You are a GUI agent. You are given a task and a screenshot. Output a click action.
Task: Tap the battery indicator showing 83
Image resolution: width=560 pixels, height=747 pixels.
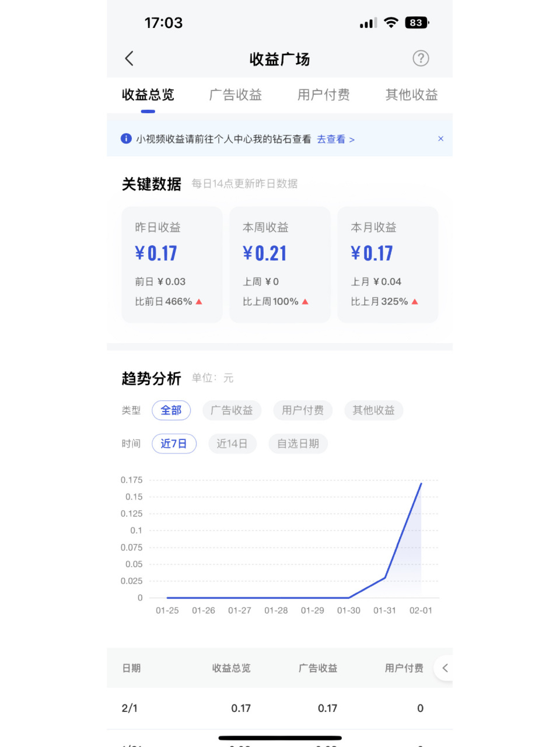pyautogui.click(x=417, y=23)
